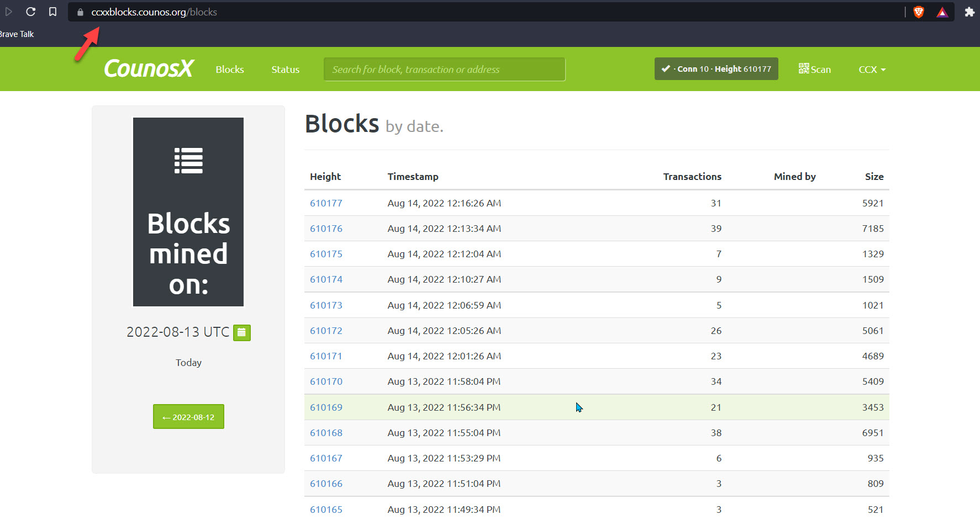Open block 610177 details
Screen dimensions: 980x520
point(326,203)
